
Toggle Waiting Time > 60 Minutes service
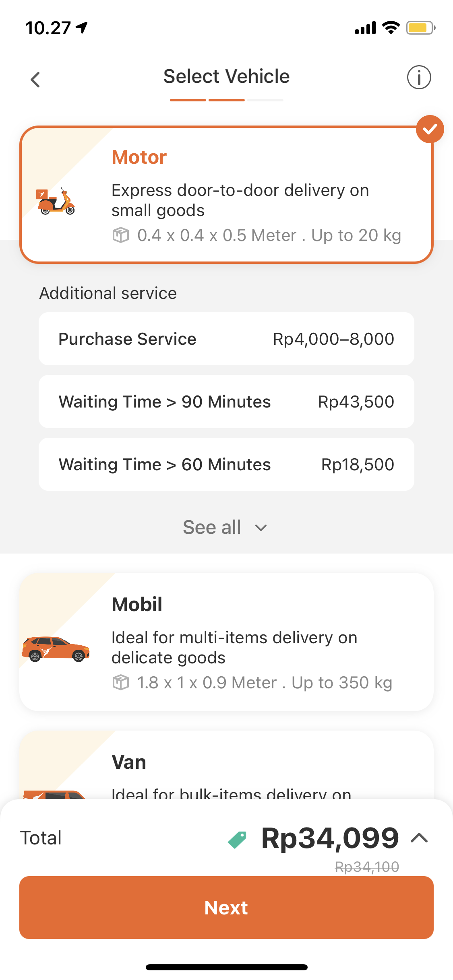[x=226, y=464]
